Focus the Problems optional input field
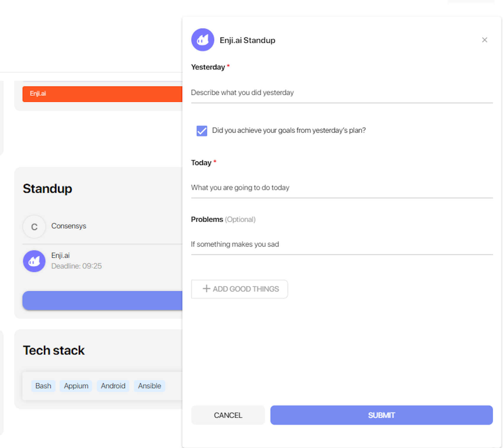 (342, 244)
